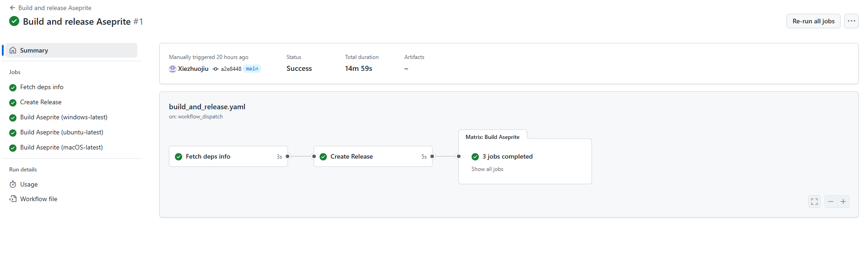Click the Manually triggered 20 hours ago text
This screenshot has height=261, width=868.
[x=208, y=57]
